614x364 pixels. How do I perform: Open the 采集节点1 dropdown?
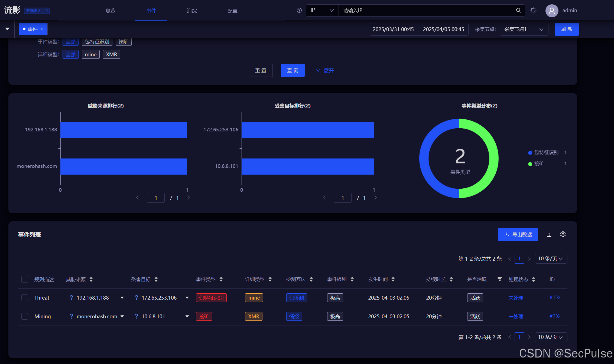click(x=524, y=29)
